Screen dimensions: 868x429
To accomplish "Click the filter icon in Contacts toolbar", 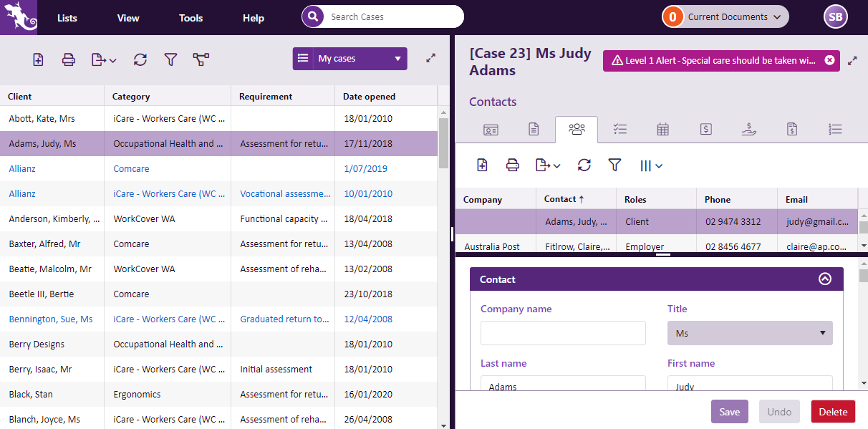I will (614, 165).
